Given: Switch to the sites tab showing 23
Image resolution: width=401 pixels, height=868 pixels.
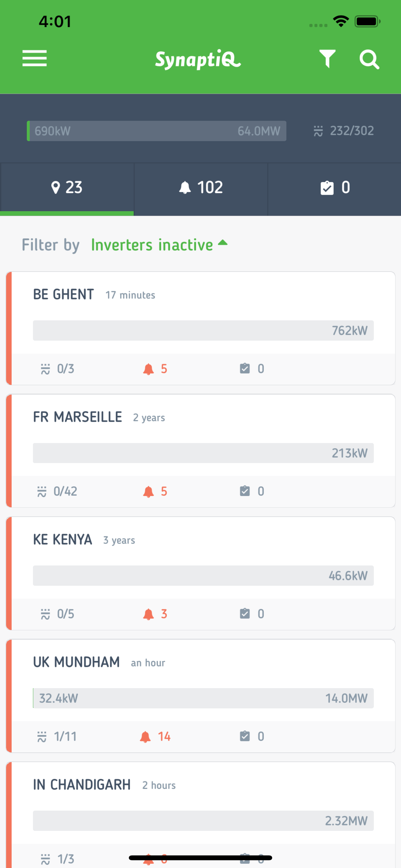Looking at the screenshot, I should 67,188.
